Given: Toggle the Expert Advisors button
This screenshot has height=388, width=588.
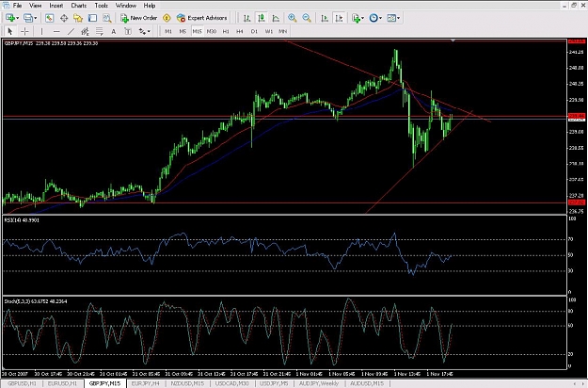Looking at the screenshot, I should point(202,18).
